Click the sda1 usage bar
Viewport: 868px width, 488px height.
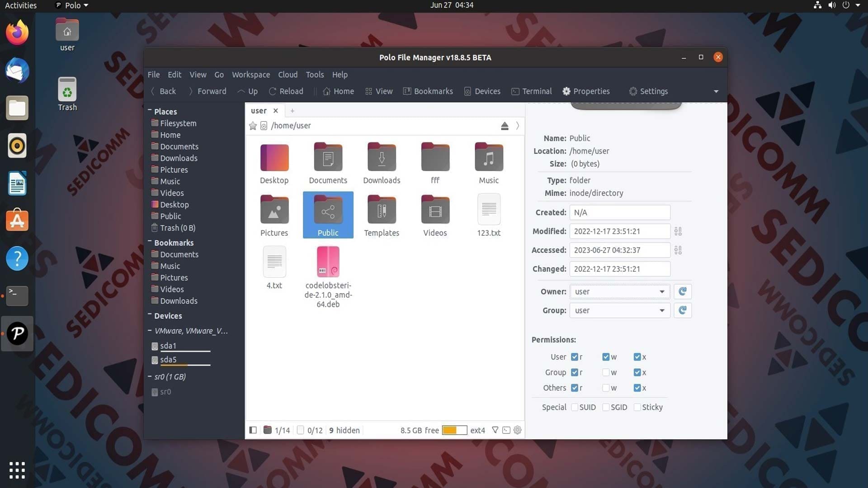point(185,351)
